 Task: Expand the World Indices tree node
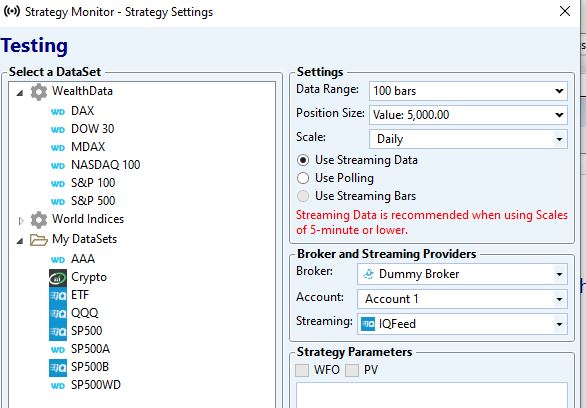tap(21, 221)
